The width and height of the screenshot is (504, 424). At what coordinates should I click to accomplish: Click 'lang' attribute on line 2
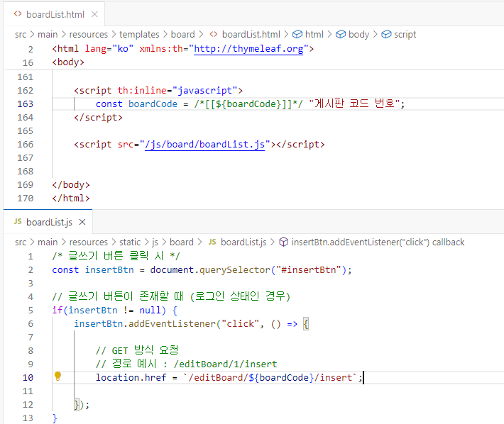[x=95, y=49]
